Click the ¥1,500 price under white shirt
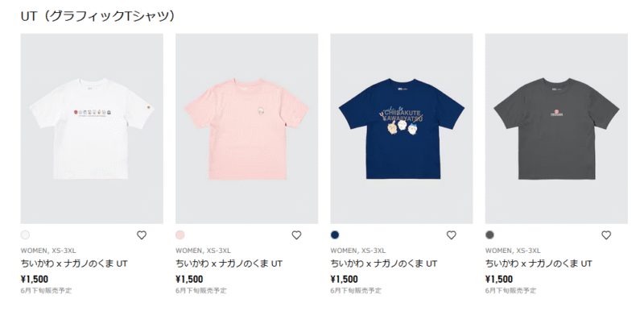 point(35,280)
